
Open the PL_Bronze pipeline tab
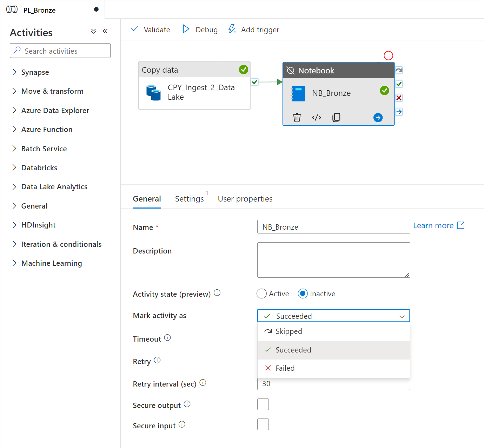coord(53,9)
